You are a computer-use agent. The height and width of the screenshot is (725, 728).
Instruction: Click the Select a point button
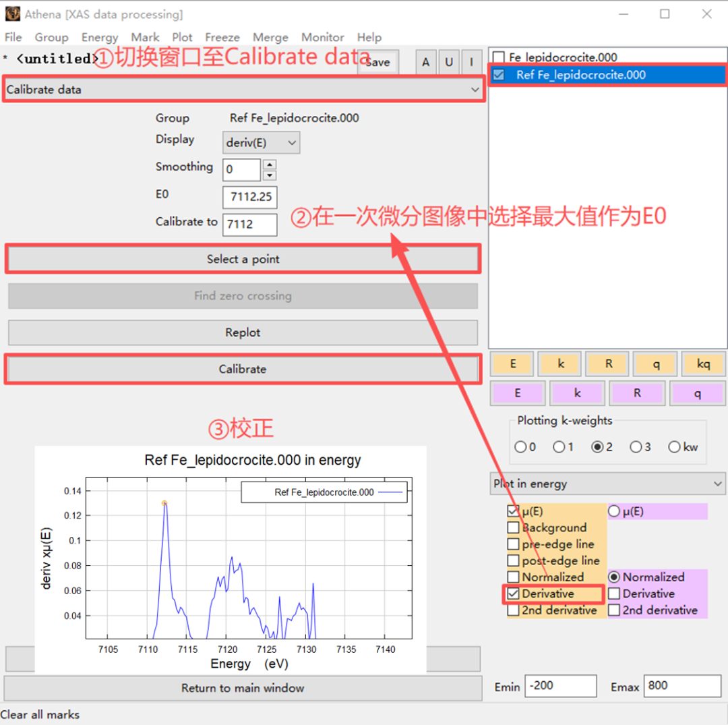243,259
